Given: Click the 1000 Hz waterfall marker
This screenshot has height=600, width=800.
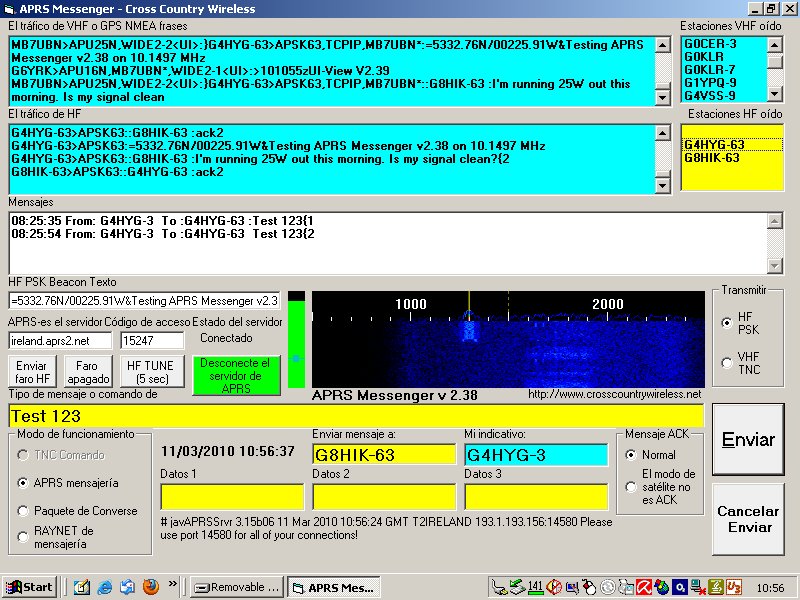Looking at the screenshot, I should (411, 304).
